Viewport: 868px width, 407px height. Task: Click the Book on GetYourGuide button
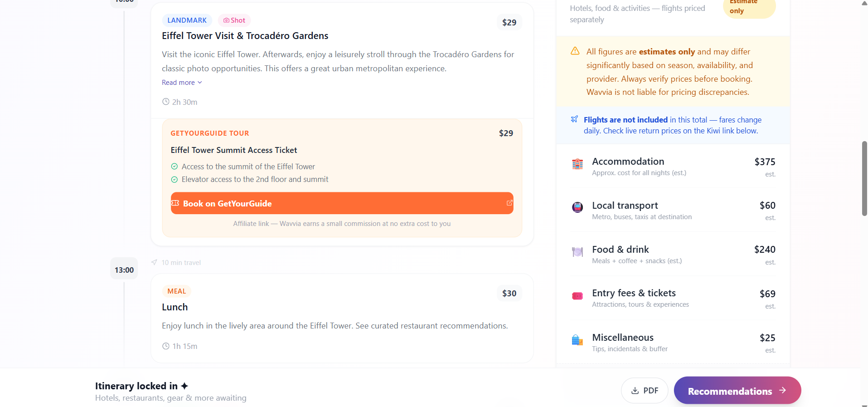tap(342, 203)
